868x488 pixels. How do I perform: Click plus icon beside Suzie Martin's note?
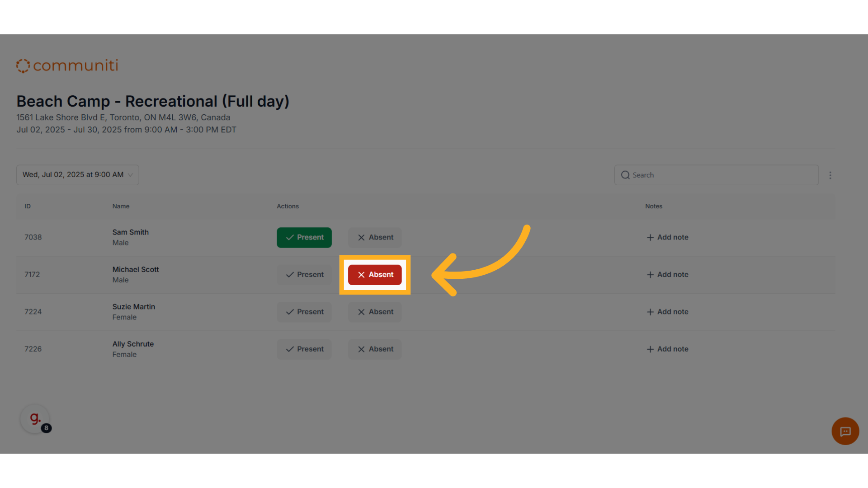[650, 312]
